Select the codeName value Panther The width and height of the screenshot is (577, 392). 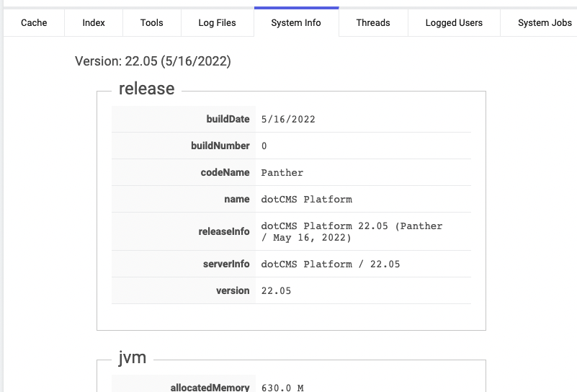tap(282, 173)
